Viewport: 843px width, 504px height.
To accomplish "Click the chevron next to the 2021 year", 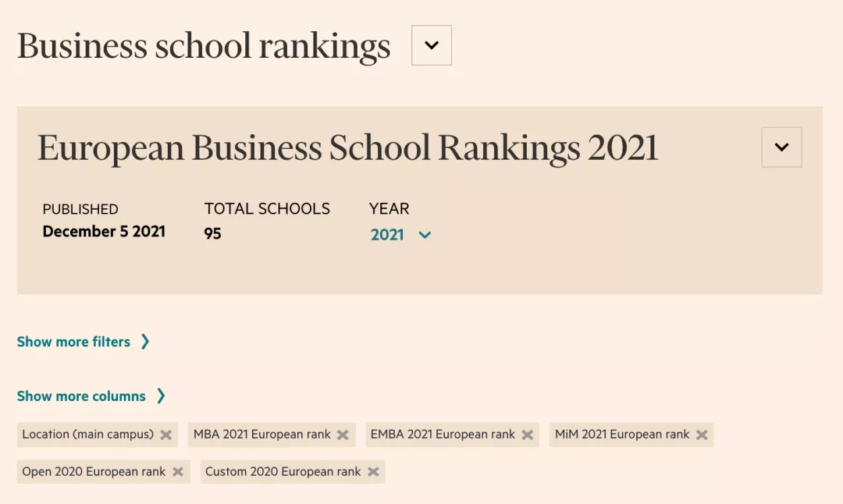I will 424,235.
